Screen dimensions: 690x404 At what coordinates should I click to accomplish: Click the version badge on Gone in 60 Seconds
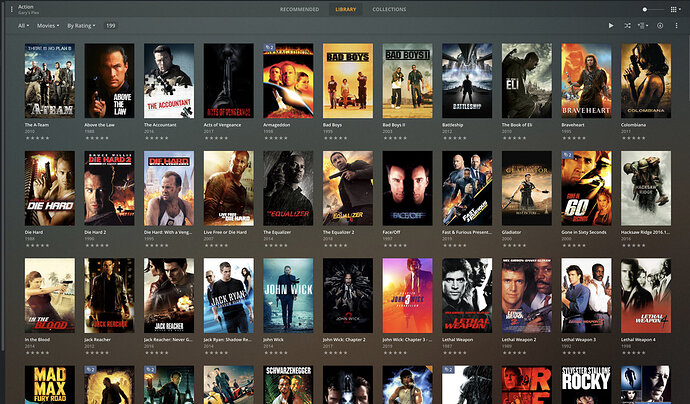pyautogui.click(x=567, y=155)
